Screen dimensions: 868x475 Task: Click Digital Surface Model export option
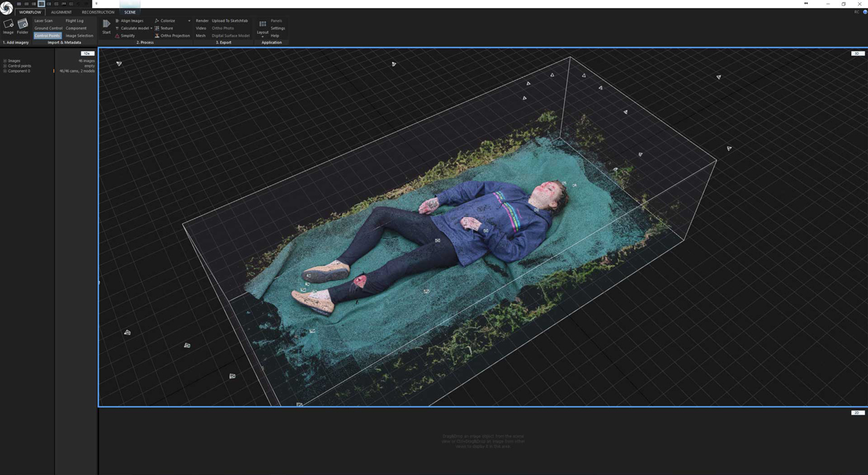[231, 36]
